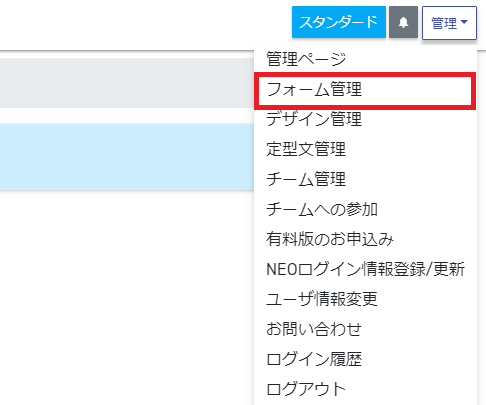Open NEOログイン情報登録/更新 entry
The width and height of the screenshot is (486, 405).
click(365, 269)
